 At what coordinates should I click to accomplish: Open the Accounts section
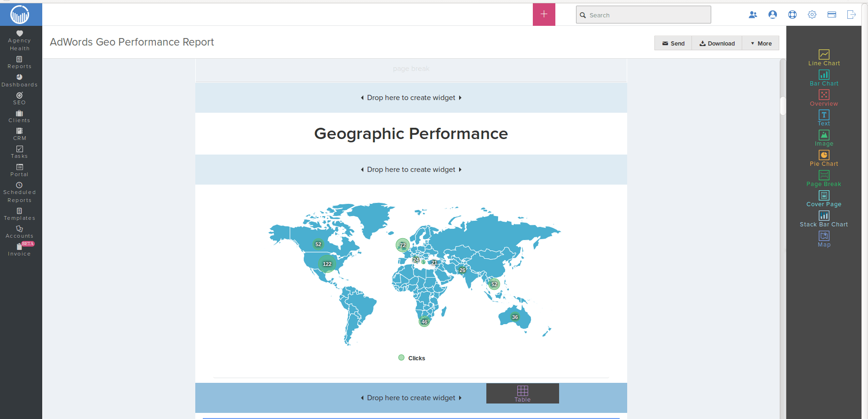click(20, 232)
